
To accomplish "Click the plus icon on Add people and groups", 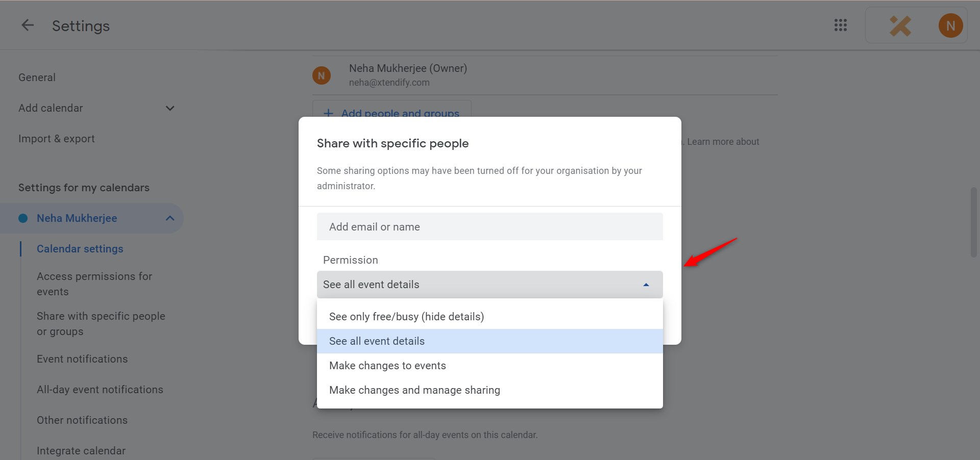I will point(328,113).
